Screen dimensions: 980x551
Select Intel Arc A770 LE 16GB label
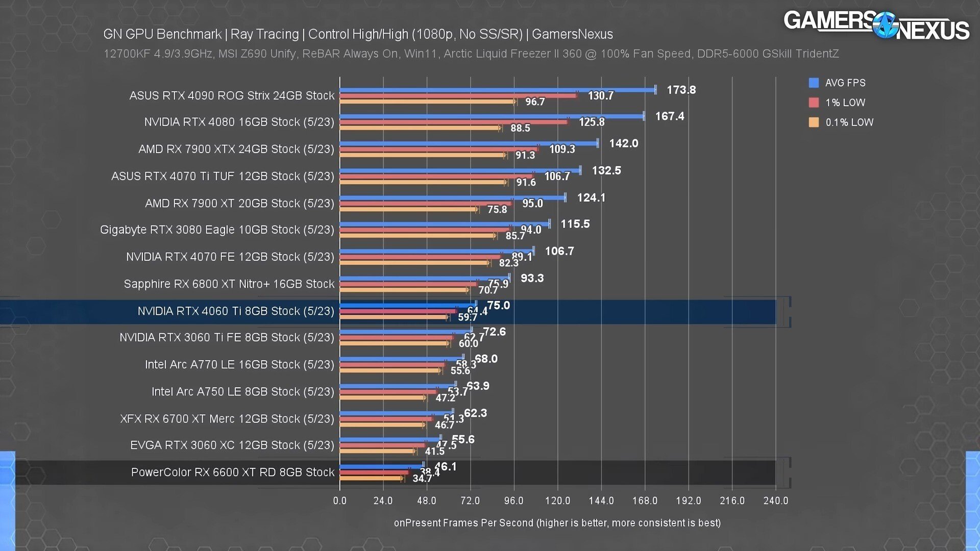(x=239, y=364)
